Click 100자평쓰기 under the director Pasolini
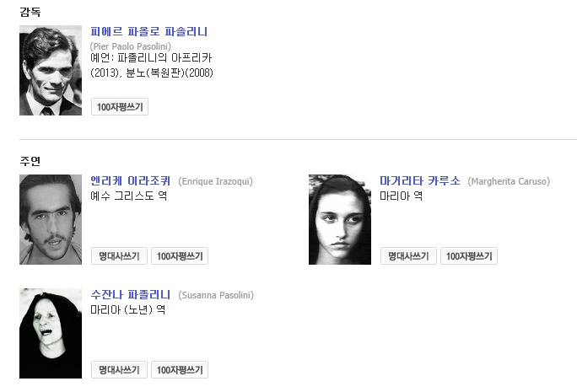Viewport: 577px width, 392px height. pyautogui.click(x=120, y=107)
